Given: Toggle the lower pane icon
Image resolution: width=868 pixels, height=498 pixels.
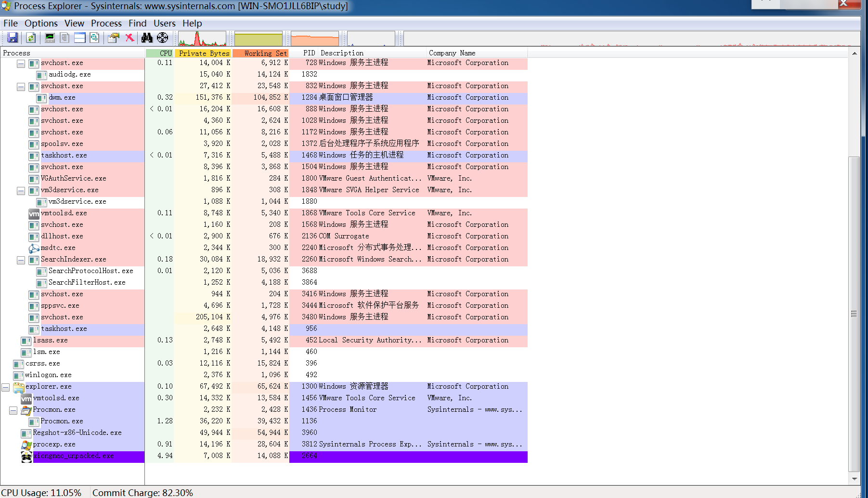Looking at the screenshot, I should tap(79, 38).
